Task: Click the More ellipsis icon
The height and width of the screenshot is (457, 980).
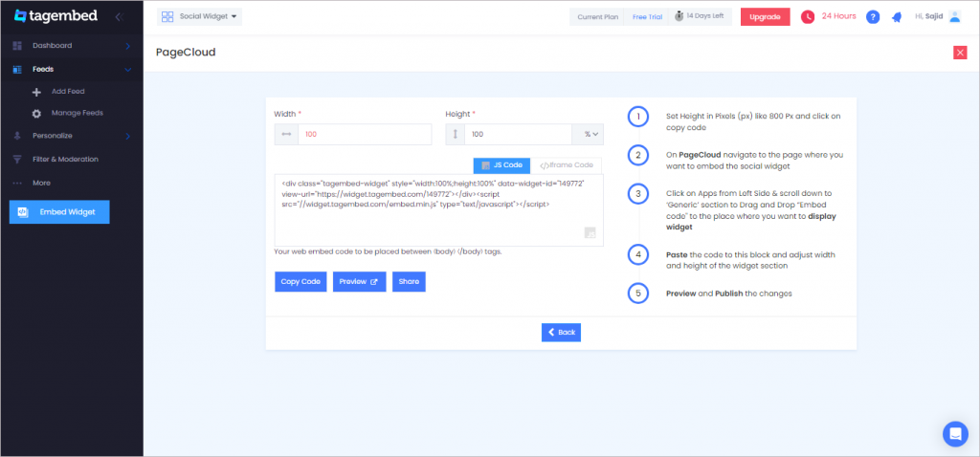Action: click(x=17, y=183)
